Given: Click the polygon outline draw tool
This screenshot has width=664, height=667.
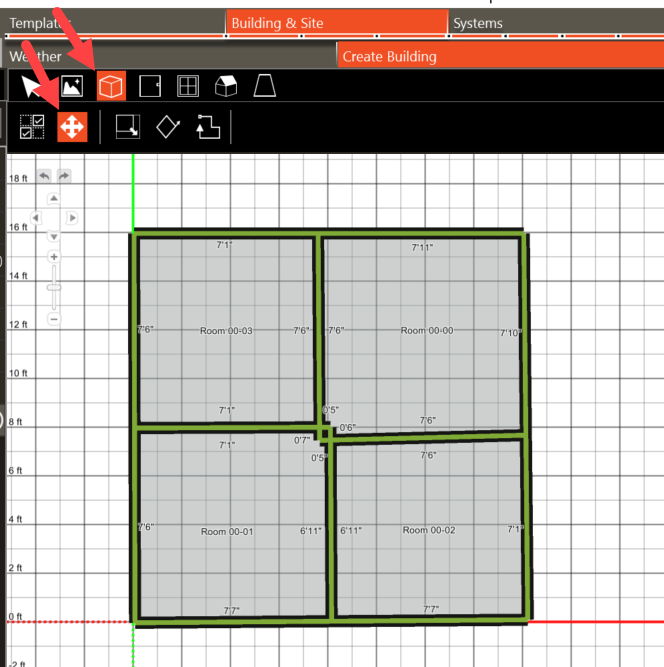Looking at the screenshot, I should [x=208, y=127].
